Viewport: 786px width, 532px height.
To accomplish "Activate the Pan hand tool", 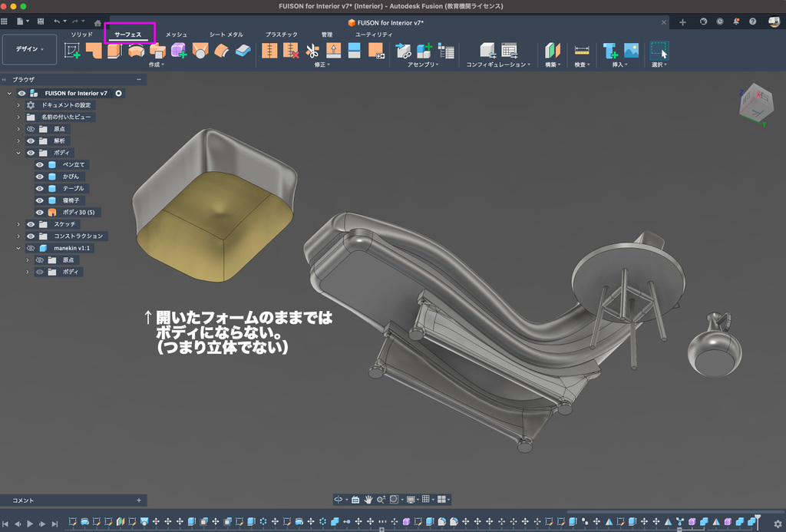I will pyautogui.click(x=368, y=499).
